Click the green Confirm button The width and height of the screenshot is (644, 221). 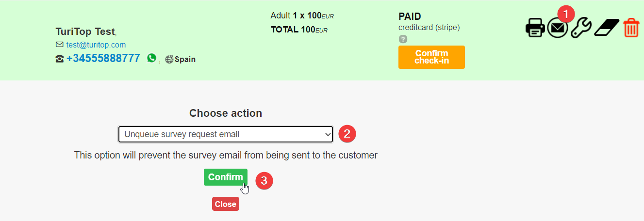click(x=226, y=177)
